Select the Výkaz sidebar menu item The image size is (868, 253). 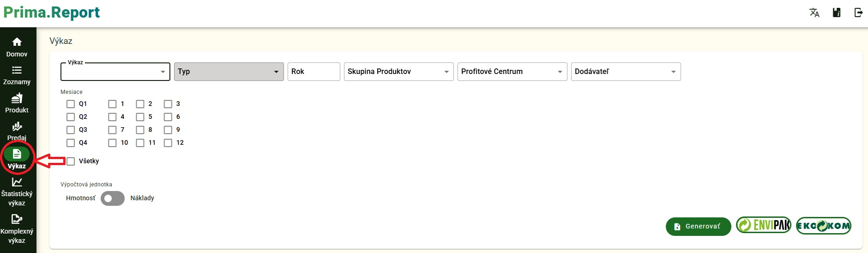tap(17, 158)
